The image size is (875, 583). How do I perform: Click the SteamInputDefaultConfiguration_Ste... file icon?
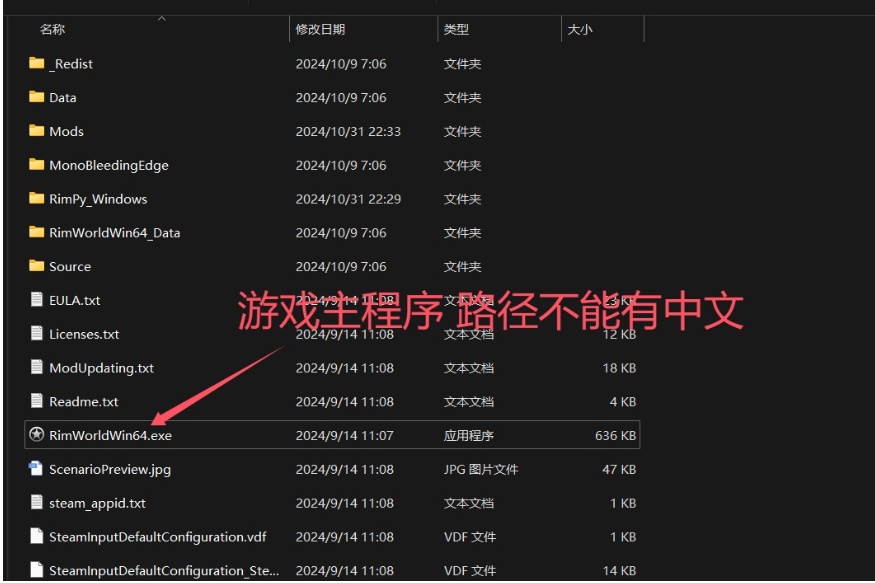pos(36,570)
